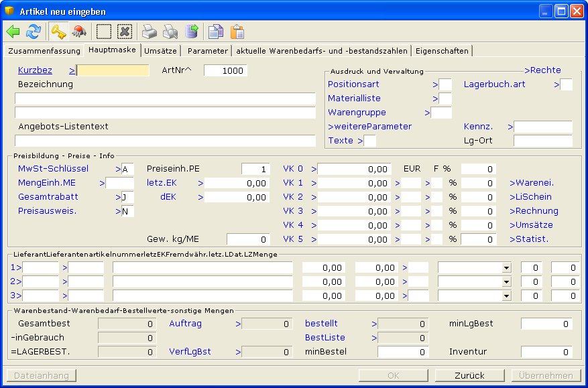
Task: Expand the dropdown in supplier row 2
Action: pos(506,282)
